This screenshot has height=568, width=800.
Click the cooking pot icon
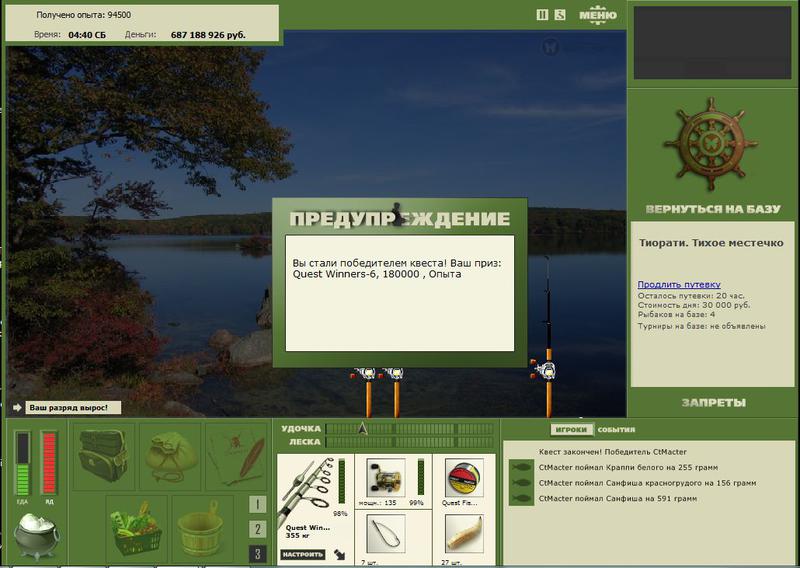point(36,536)
